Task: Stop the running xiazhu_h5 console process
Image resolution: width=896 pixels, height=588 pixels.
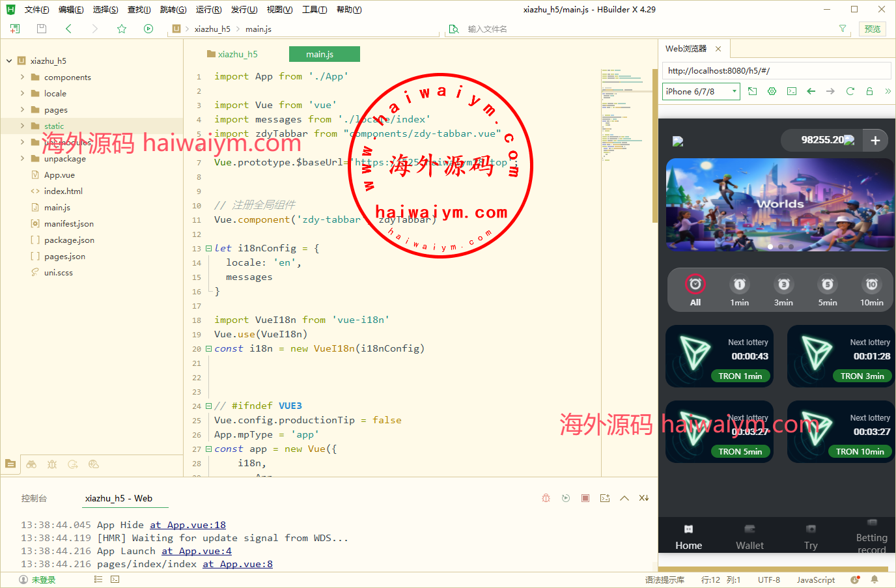Action: [585, 498]
